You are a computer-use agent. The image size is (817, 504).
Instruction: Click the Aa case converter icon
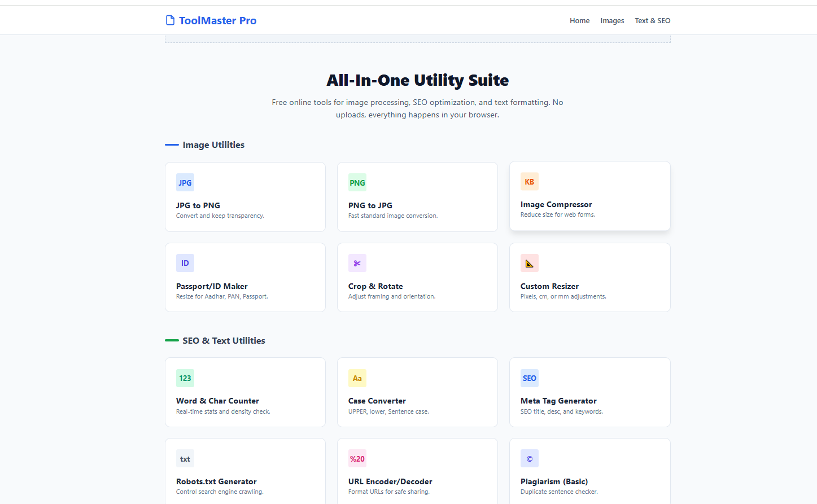tap(357, 378)
